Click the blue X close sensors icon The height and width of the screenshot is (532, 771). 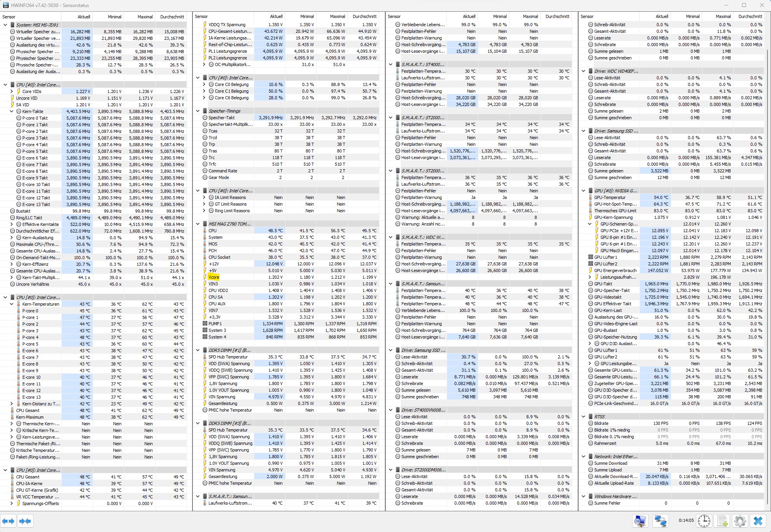pyautogui.click(x=758, y=521)
